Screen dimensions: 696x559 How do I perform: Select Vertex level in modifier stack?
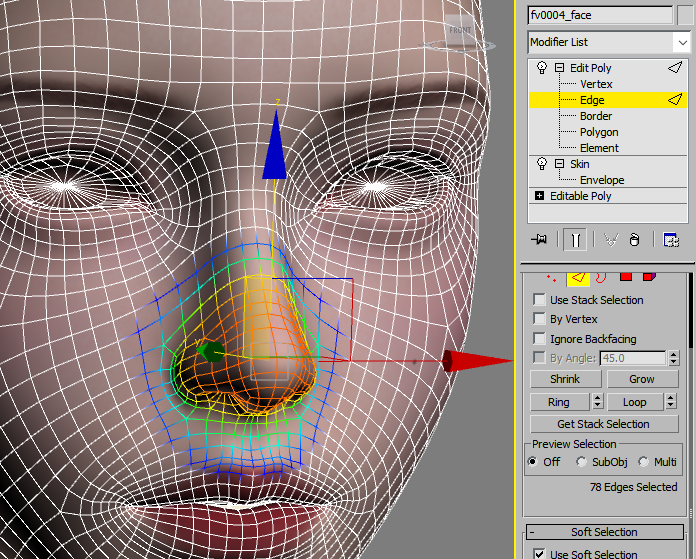coord(596,84)
